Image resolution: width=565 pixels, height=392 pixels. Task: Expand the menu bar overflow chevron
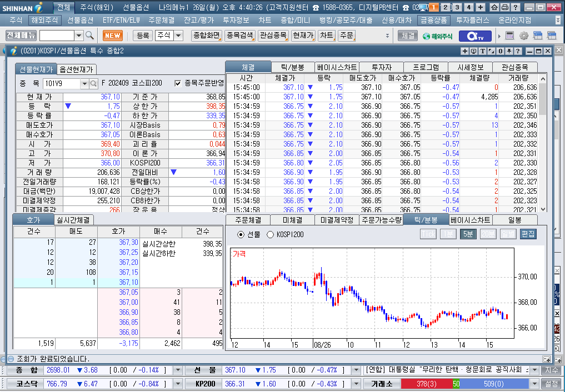click(x=558, y=21)
